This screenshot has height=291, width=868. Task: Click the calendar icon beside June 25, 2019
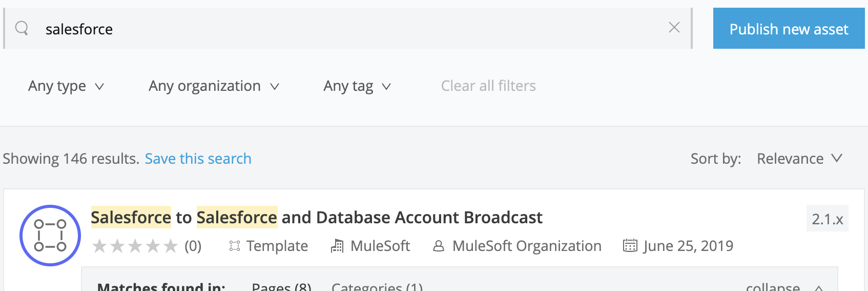pyautogui.click(x=630, y=246)
